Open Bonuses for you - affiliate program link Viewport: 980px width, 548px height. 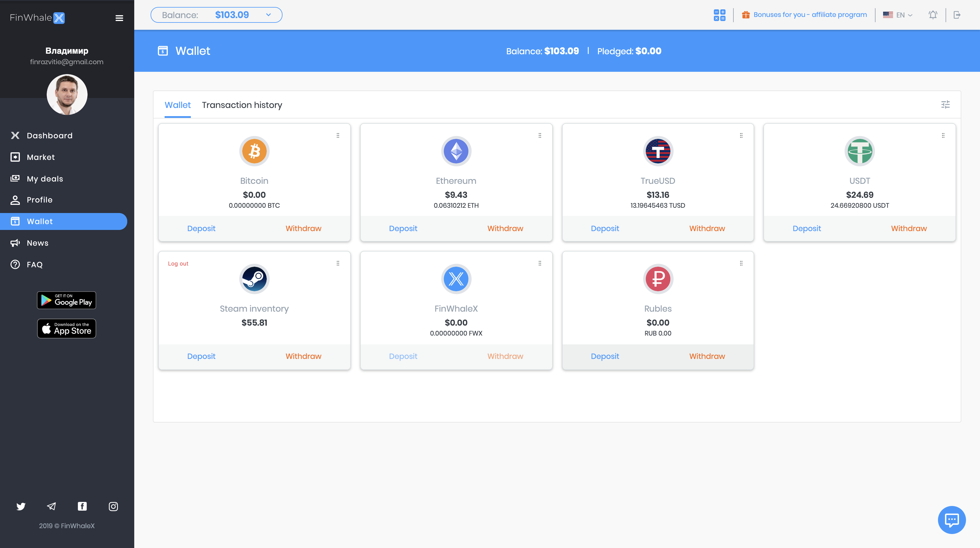pyautogui.click(x=810, y=15)
